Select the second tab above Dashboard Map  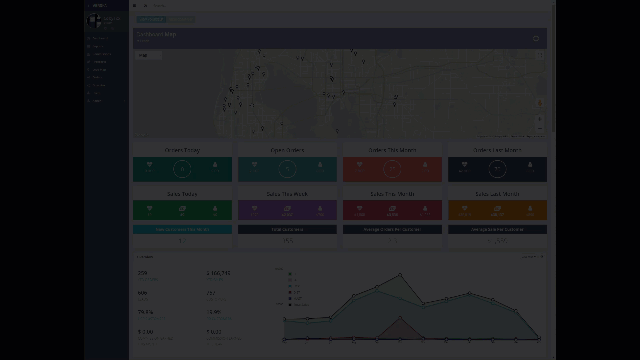180,19
